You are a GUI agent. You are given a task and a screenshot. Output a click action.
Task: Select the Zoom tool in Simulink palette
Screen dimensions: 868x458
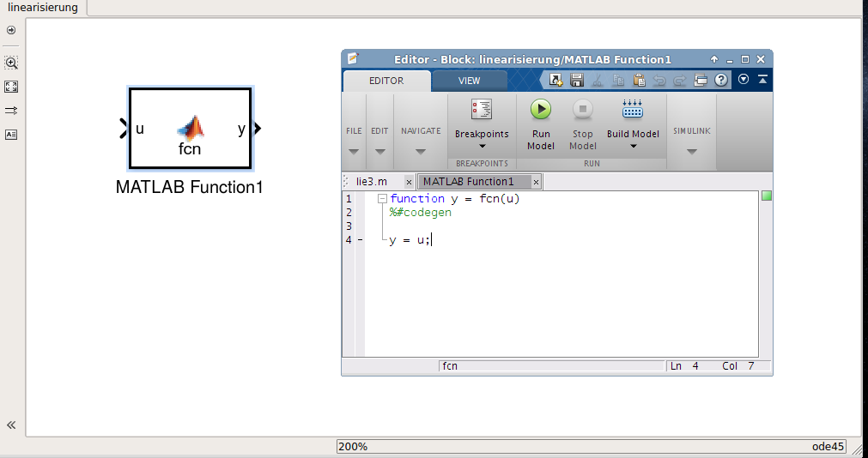point(11,63)
